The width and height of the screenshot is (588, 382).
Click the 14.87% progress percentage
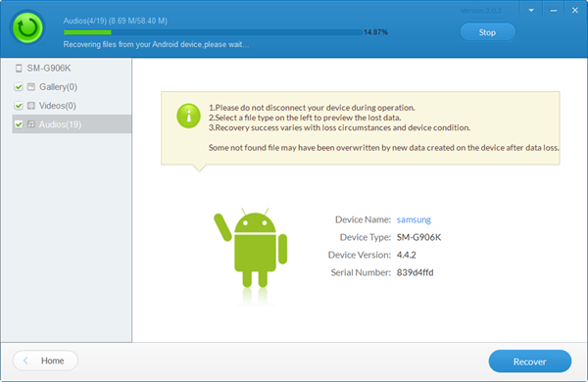point(375,32)
